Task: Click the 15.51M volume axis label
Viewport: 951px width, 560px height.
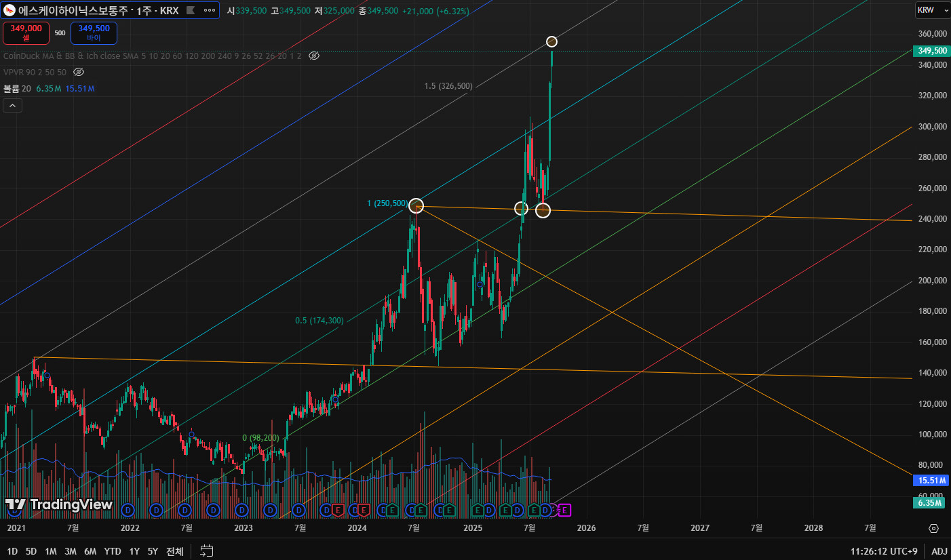Action: point(931,481)
